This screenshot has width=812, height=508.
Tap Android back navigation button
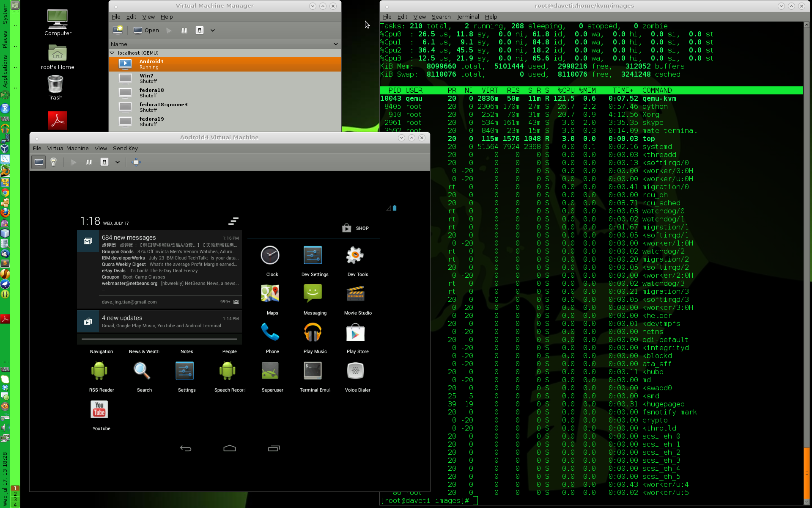coord(186,448)
